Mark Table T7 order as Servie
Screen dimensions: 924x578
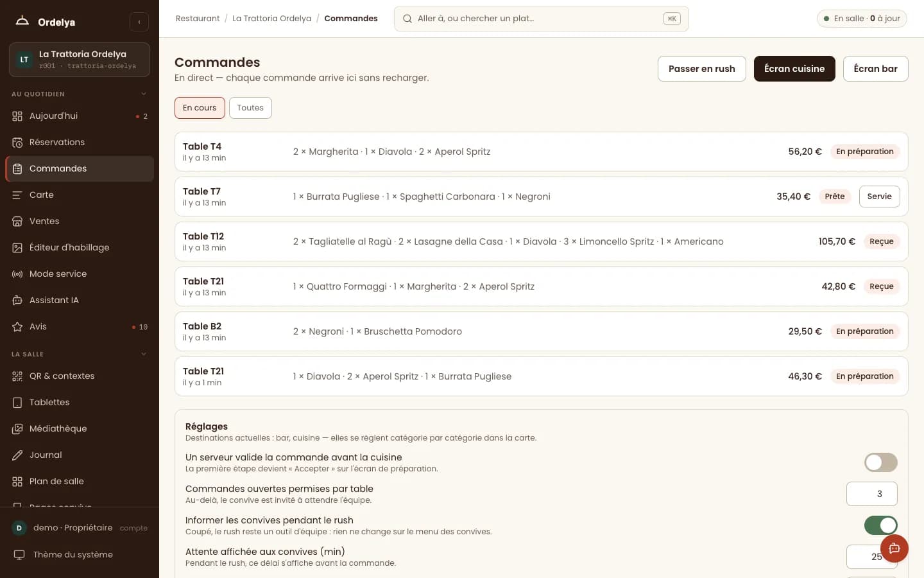click(x=879, y=197)
